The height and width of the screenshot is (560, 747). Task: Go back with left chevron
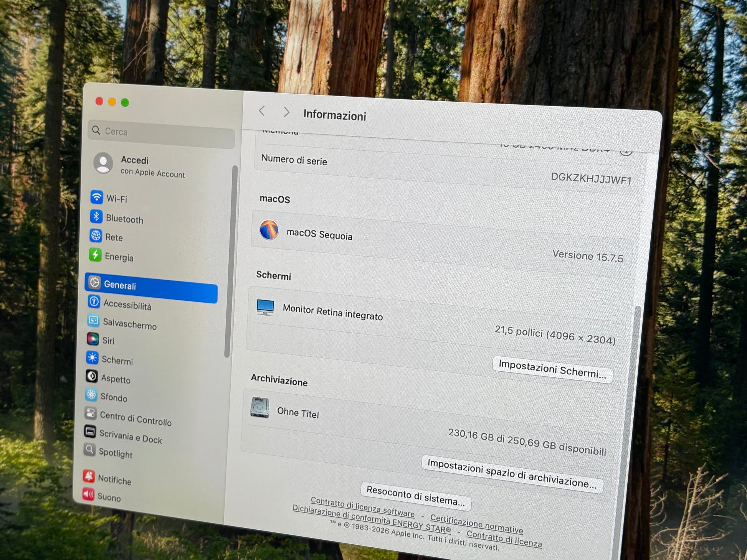(262, 111)
